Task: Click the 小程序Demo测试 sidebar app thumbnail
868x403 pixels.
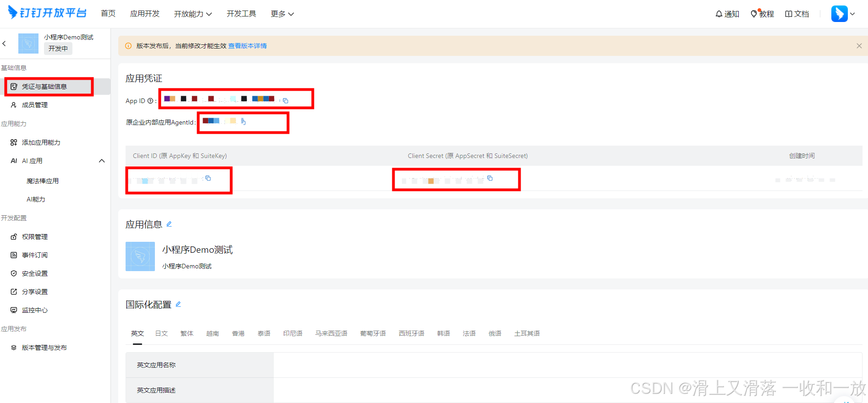Action: [28, 44]
